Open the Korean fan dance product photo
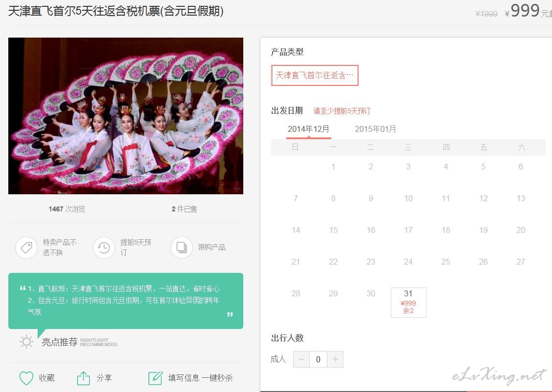This screenshot has height=392, width=552. [126, 116]
